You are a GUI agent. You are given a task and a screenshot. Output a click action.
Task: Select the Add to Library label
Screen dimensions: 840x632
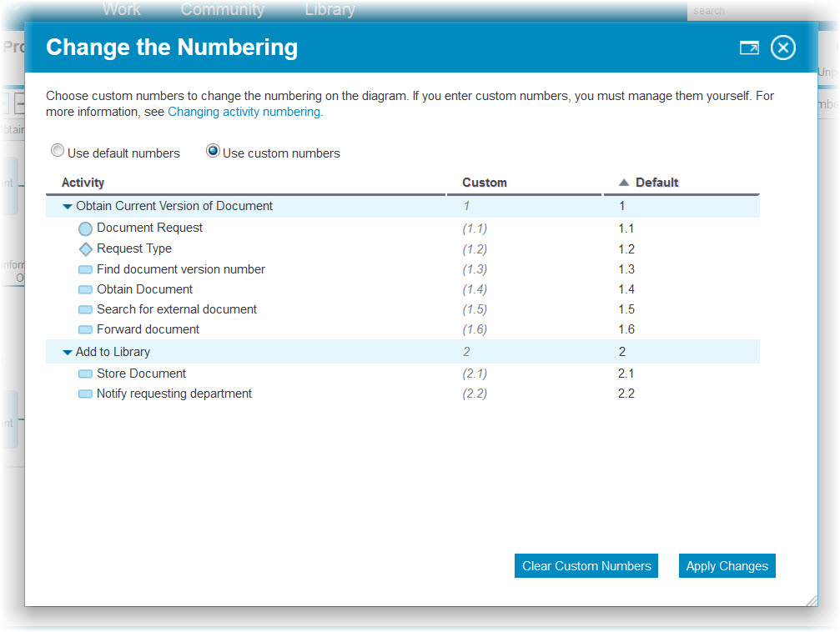point(113,352)
